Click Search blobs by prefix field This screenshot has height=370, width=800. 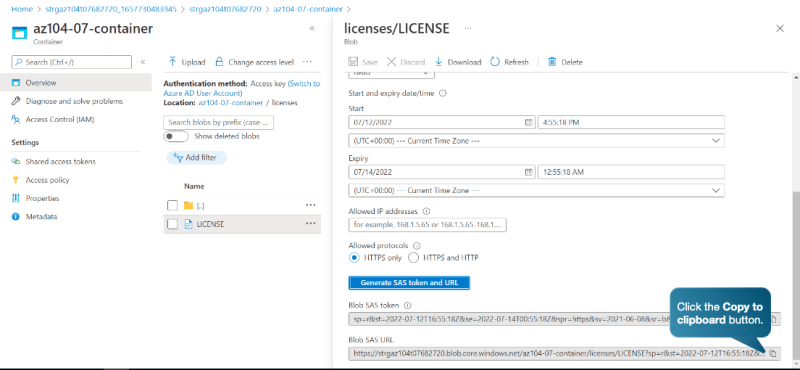click(x=218, y=122)
